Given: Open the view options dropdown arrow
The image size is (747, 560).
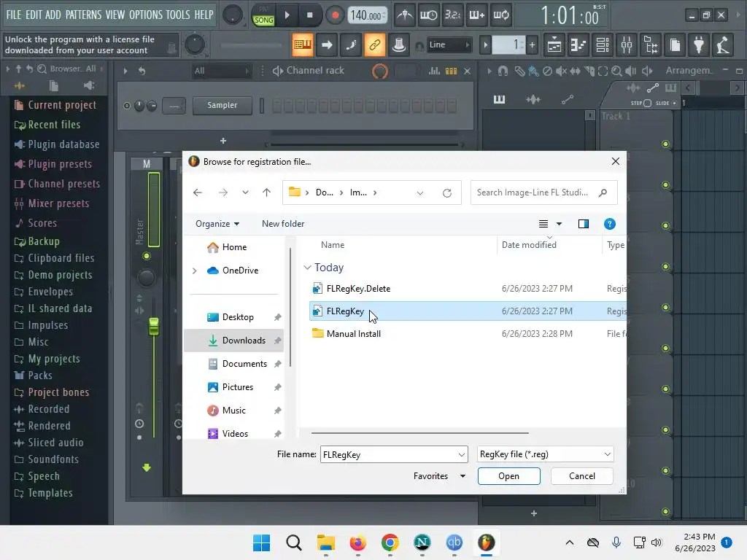Looking at the screenshot, I should (x=559, y=224).
